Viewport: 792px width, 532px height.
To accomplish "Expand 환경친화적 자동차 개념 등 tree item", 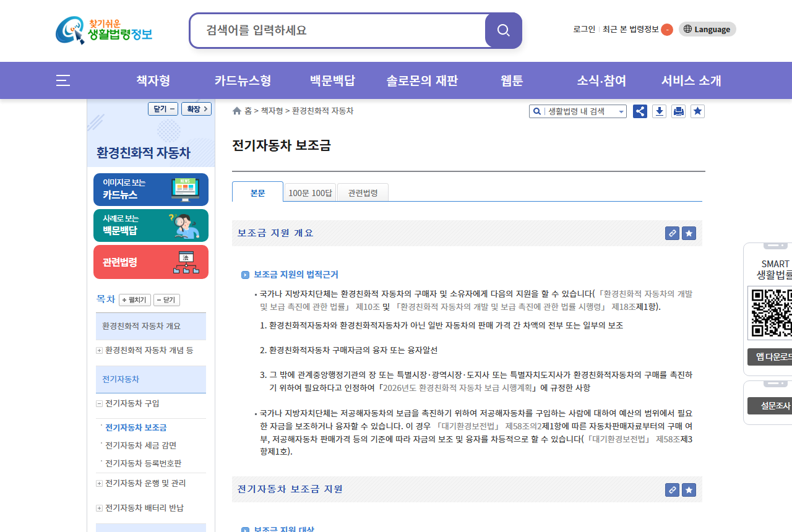I will pos(99,350).
